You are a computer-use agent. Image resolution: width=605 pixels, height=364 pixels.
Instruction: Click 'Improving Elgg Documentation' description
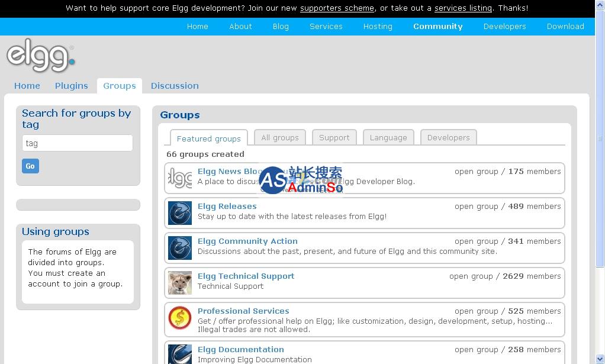tap(255, 359)
